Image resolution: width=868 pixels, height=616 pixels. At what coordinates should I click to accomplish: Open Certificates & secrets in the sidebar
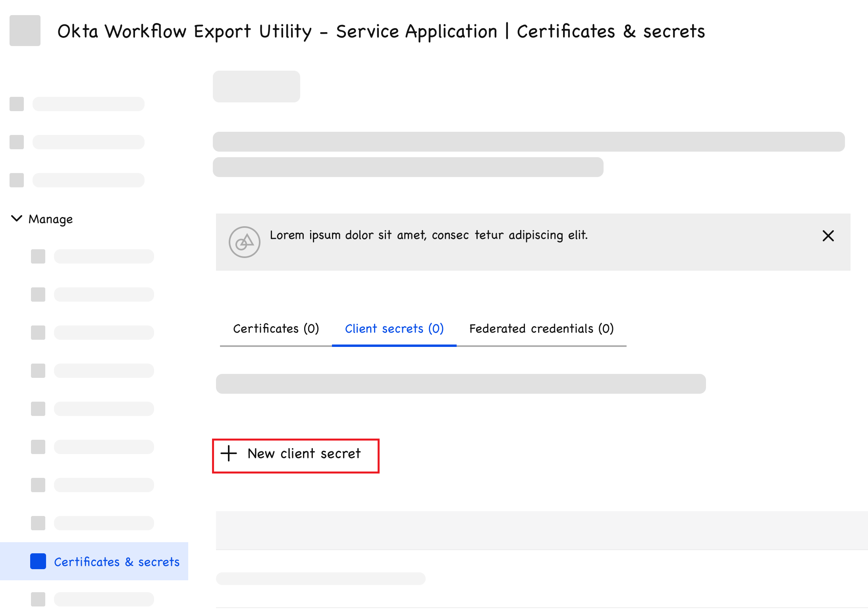pos(116,562)
